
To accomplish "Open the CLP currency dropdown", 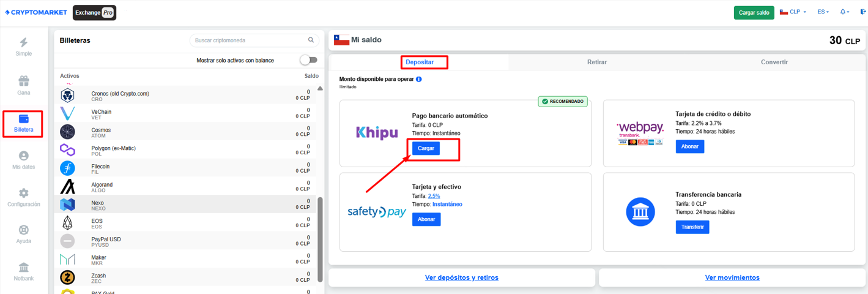I will tap(793, 12).
